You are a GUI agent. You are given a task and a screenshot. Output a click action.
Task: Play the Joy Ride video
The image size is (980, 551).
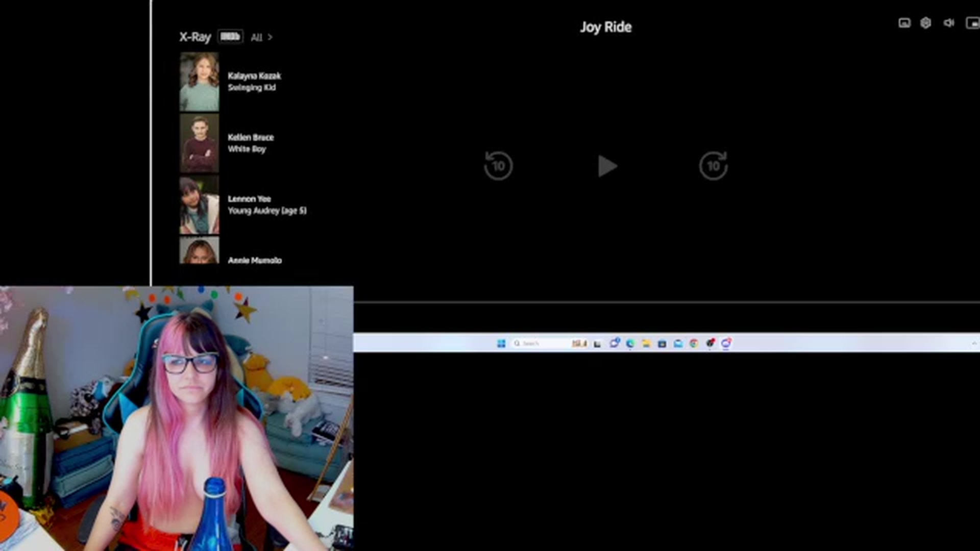coord(607,166)
